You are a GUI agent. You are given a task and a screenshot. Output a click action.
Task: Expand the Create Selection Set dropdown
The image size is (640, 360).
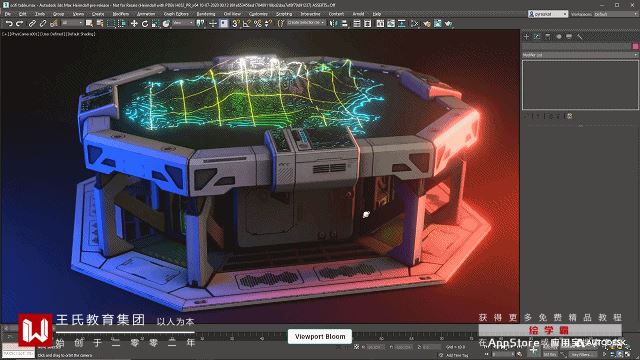[x=306, y=23]
